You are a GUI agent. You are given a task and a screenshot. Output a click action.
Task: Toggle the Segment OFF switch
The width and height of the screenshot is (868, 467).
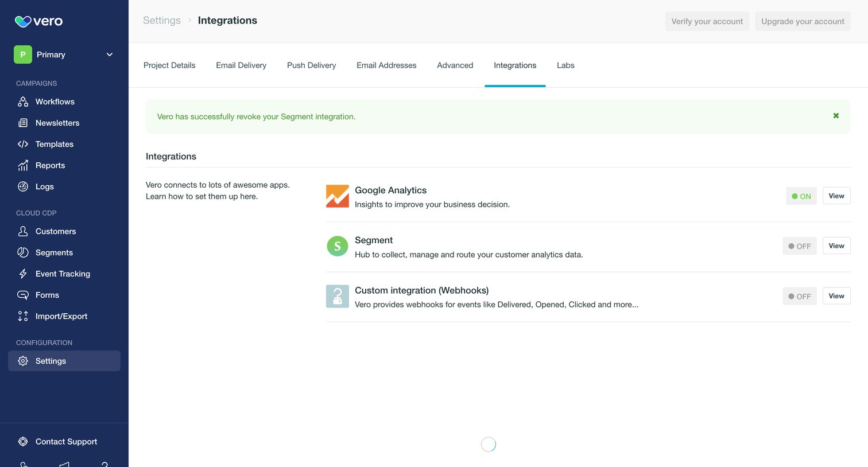(800, 246)
